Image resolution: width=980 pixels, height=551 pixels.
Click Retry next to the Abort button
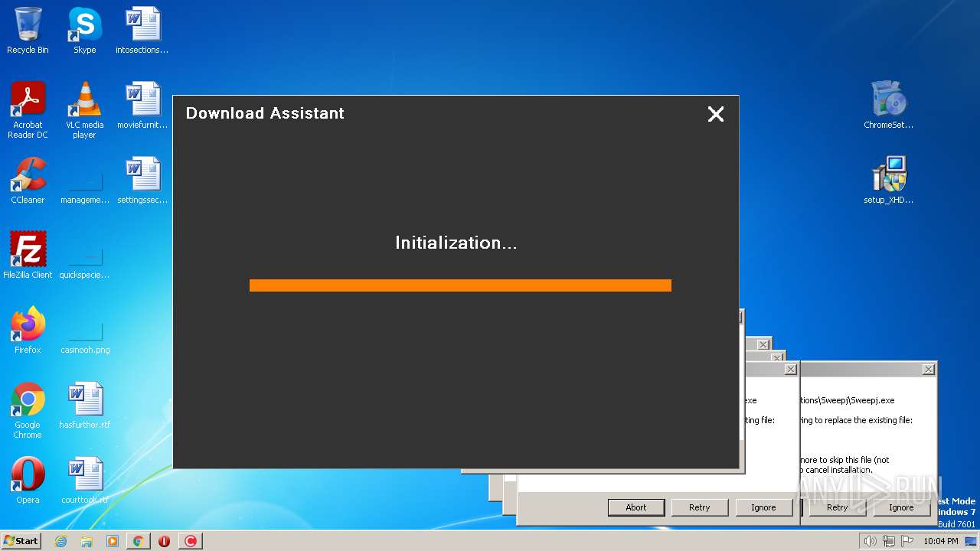click(699, 507)
